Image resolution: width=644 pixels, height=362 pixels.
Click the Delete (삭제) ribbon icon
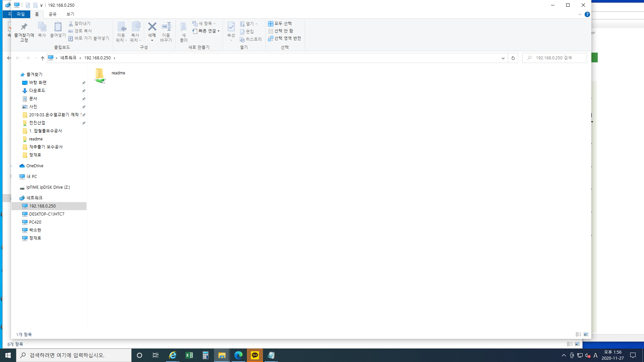click(x=152, y=27)
